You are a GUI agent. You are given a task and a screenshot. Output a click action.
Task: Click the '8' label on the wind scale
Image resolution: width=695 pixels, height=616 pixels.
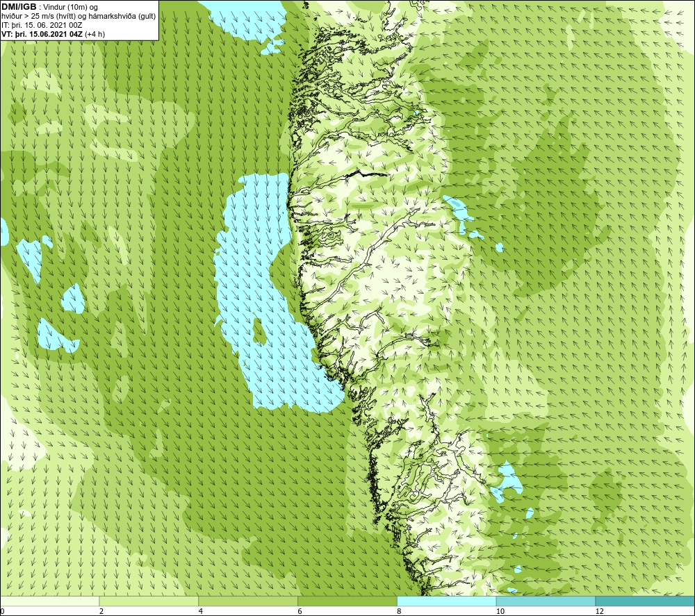pos(400,611)
